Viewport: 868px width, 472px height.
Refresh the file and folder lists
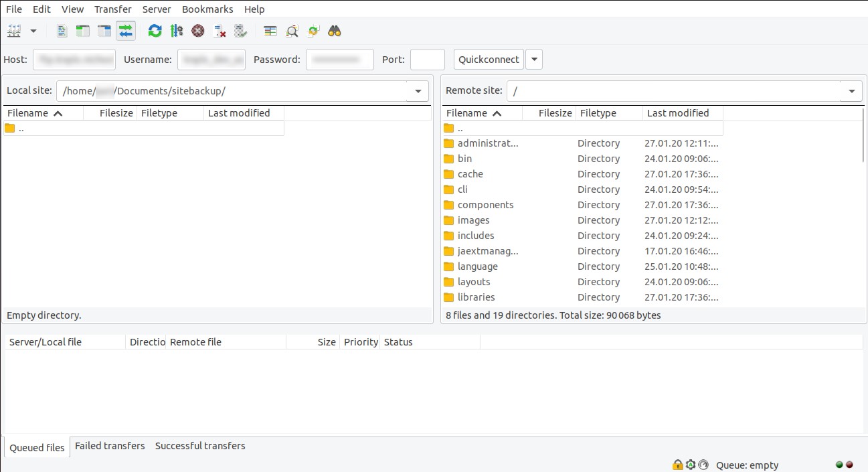(155, 31)
